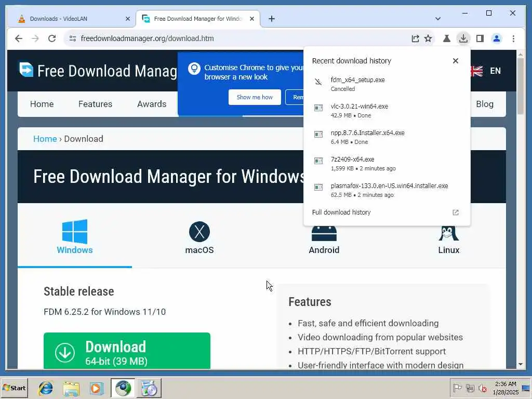Open npp.8.7.6.Installer.x64.exe download entry

point(387,137)
